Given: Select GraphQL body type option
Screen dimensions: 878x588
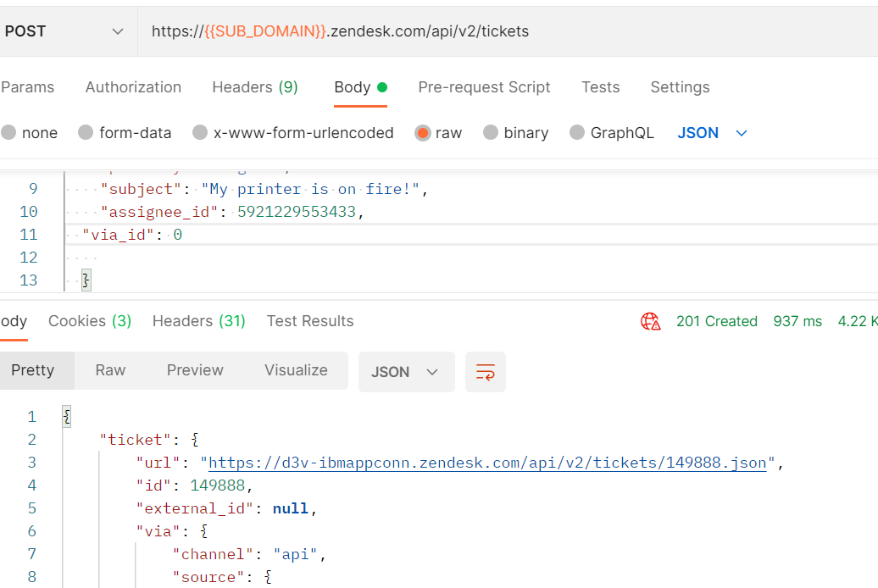Looking at the screenshot, I should (577, 133).
